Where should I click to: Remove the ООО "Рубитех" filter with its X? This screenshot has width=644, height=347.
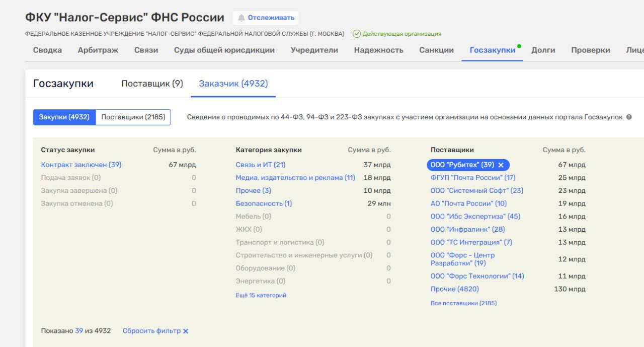point(501,165)
